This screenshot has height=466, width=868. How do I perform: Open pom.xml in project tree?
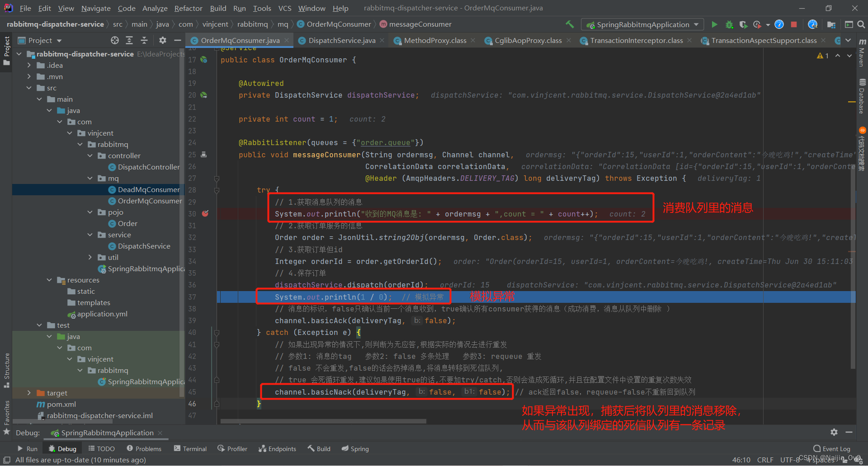pos(61,404)
